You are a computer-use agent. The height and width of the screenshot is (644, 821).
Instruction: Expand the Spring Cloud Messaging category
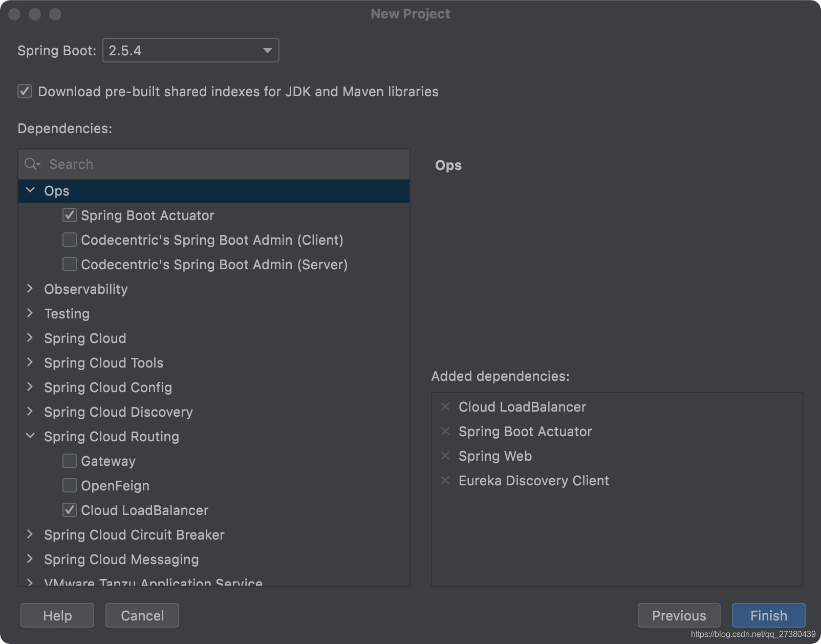click(30, 559)
